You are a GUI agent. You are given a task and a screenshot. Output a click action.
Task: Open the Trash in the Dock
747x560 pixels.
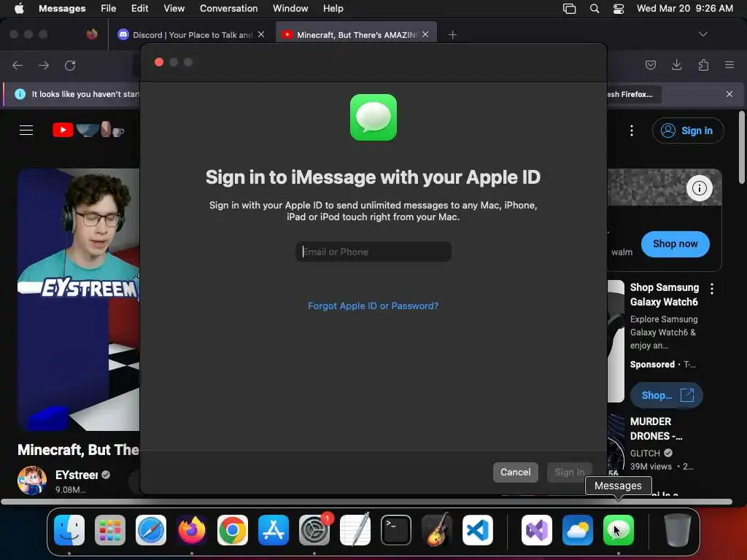tap(678, 530)
